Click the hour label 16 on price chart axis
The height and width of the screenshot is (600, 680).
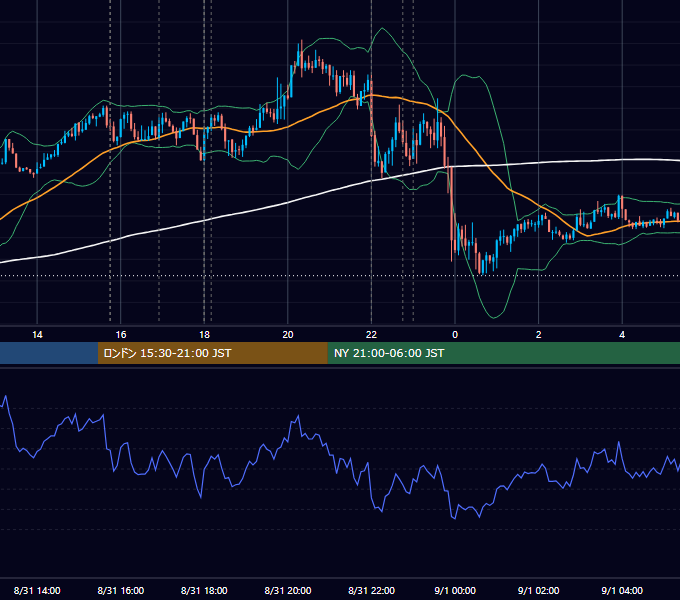coord(121,335)
